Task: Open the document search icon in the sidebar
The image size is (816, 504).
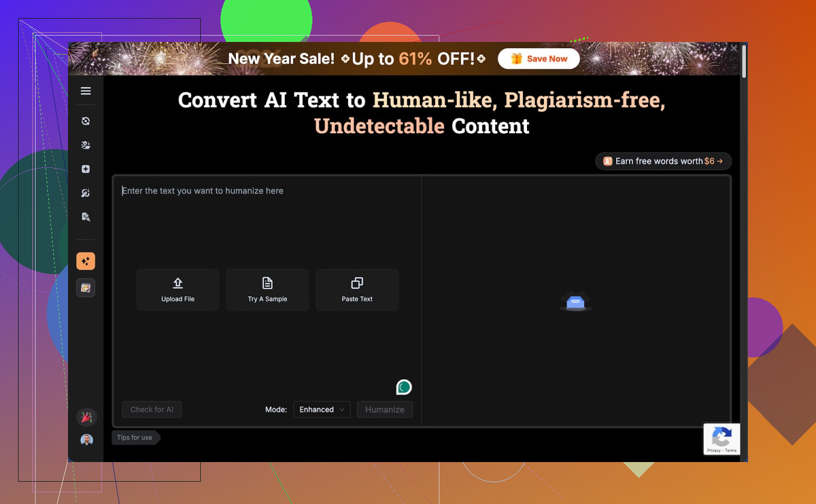Action: pyautogui.click(x=86, y=217)
